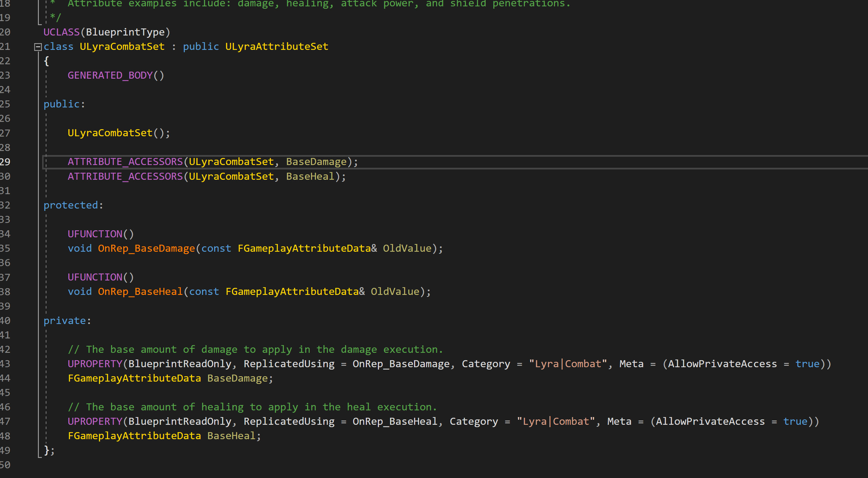Viewport: 868px width, 478px height.
Task: Click BaseHeal in the ATTRIBUTE_ACCESSORS line
Action: (x=310, y=176)
